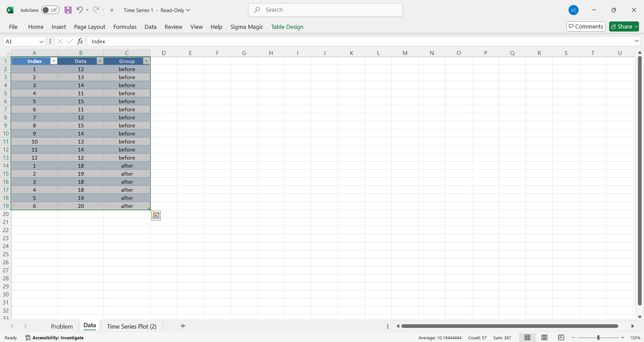Viewport: 644px width, 342px height.
Task: Click the Enter checkmark icon
Action: point(70,41)
